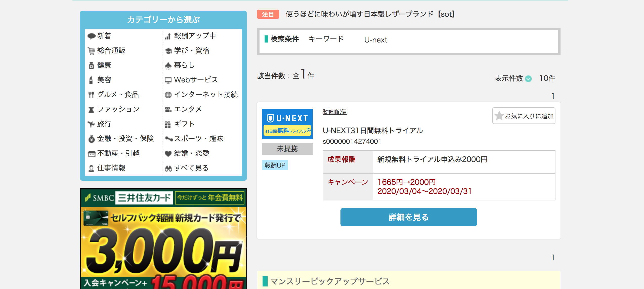Click the medicine bottle icon for 健康
This screenshot has width=644, height=289.
coord(91,66)
